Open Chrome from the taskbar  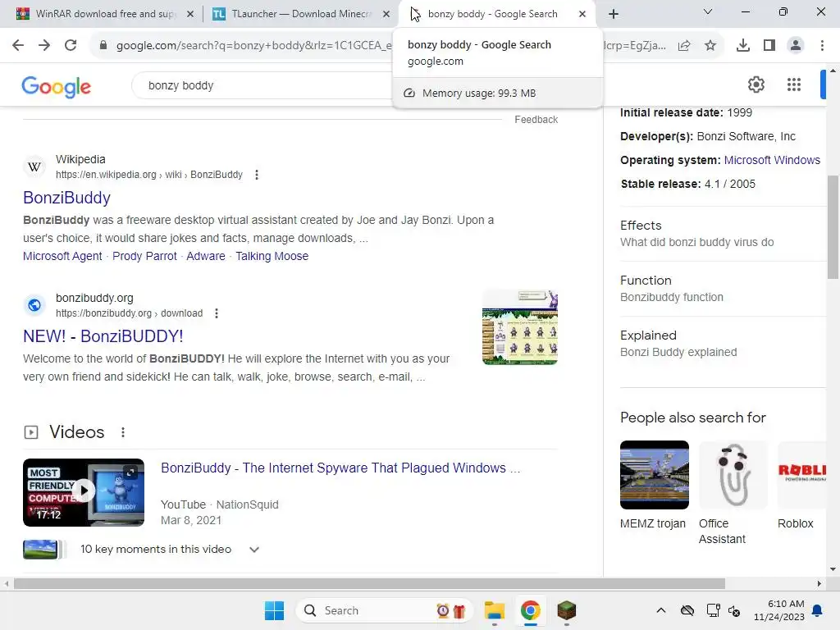531,610
